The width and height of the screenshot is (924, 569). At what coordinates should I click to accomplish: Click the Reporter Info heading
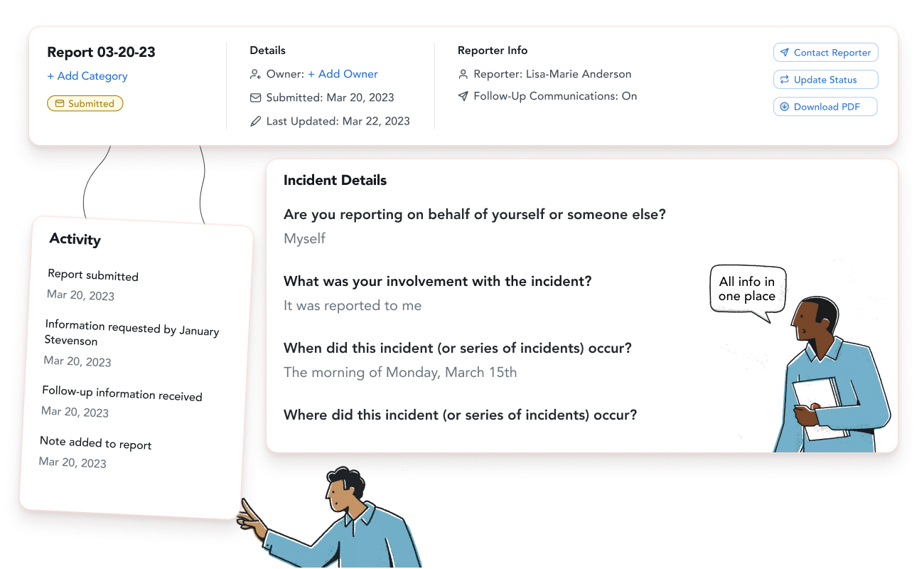493,50
